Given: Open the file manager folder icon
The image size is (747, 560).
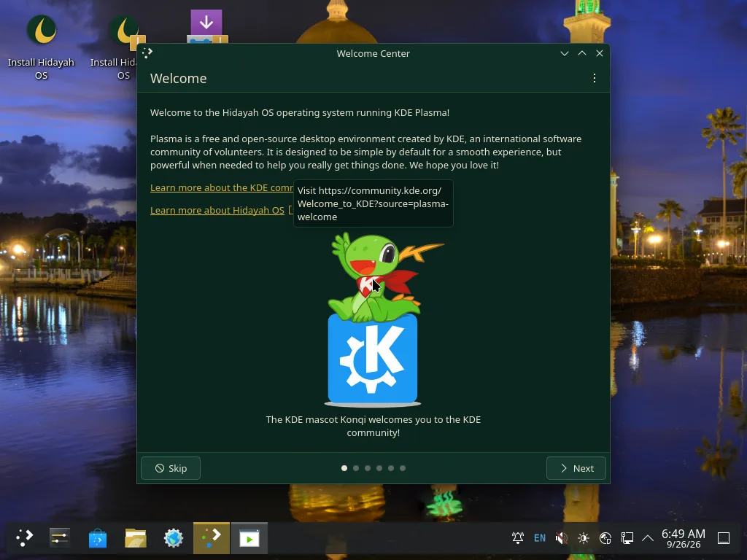Looking at the screenshot, I should tap(136, 538).
